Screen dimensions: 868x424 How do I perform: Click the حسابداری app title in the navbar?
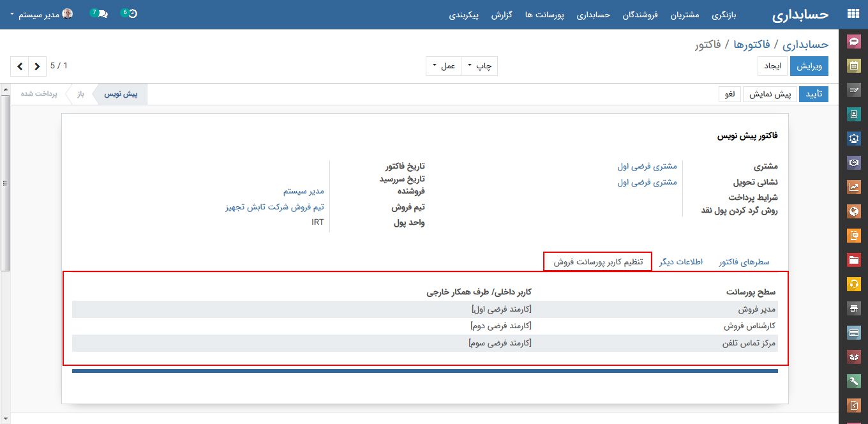(800, 15)
